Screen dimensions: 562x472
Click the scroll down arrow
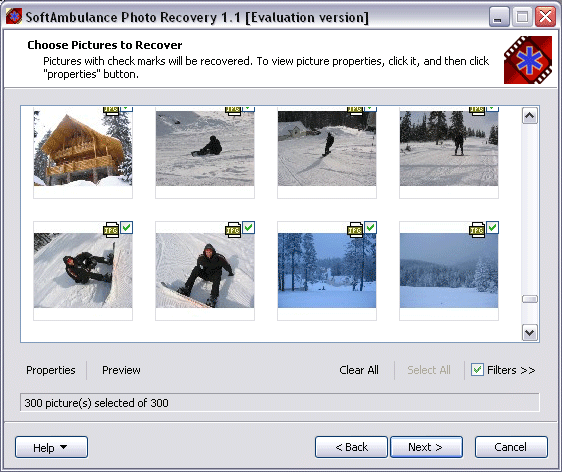click(530, 333)
